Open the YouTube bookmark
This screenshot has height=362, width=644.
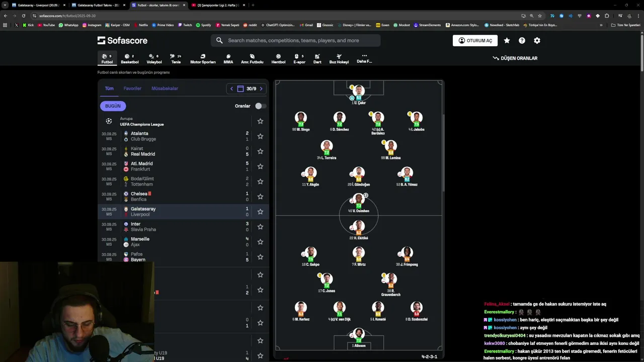pos(46,25)
